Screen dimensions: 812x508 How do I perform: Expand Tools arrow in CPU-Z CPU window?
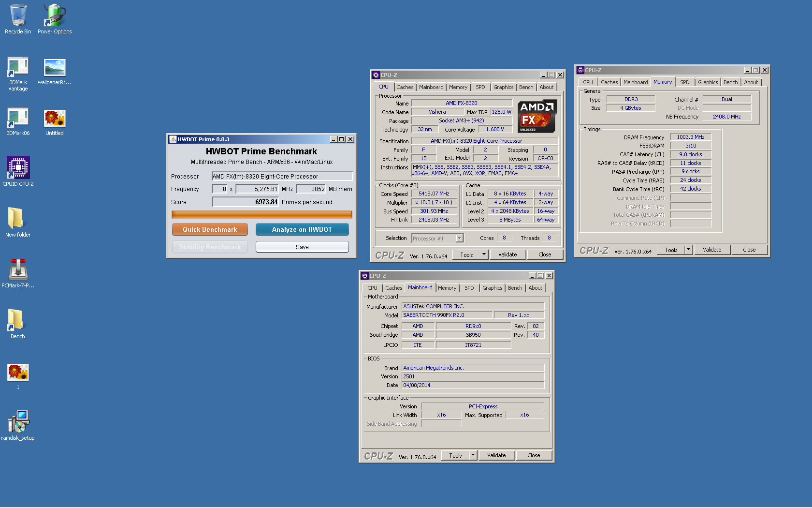click(484, 254)
